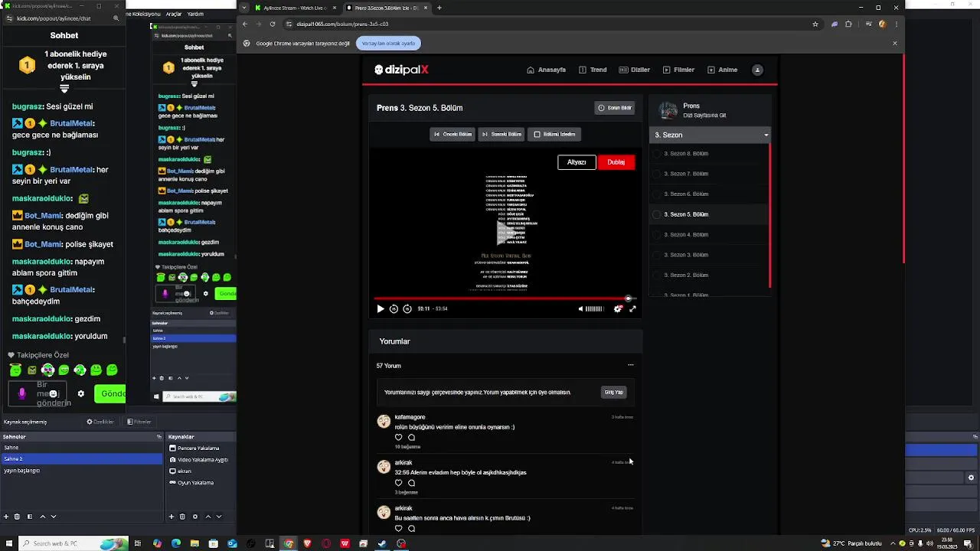Open Anasayfa in dizipal navigation
The width and height of the screenshot is (980, 551).
click(547, 70)
